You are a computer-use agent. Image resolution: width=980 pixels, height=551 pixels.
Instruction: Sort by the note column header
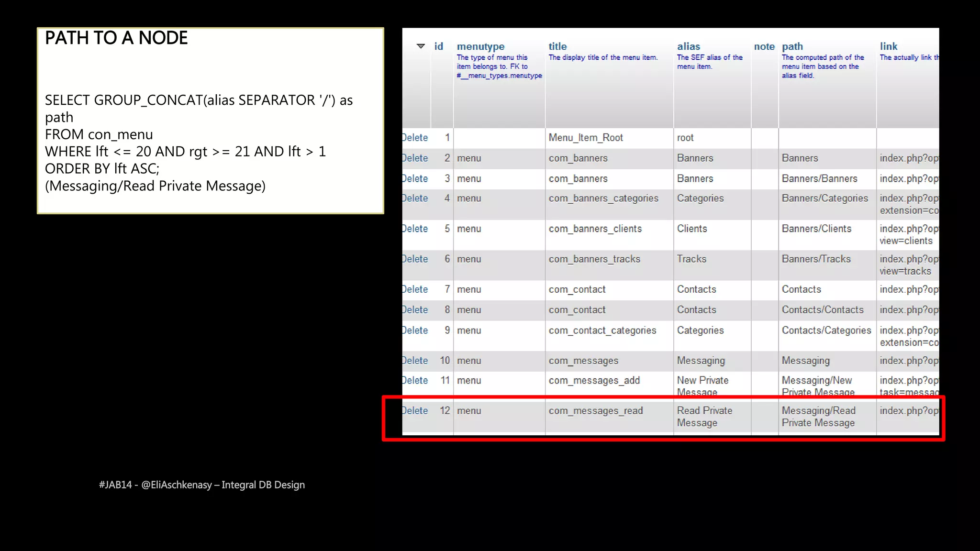click(764, 46)
